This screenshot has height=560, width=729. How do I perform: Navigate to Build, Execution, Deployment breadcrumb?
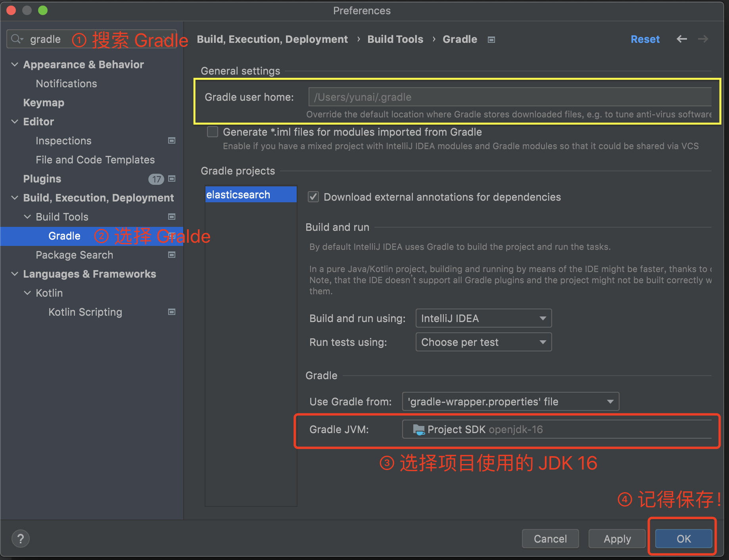tap(272, 39)
